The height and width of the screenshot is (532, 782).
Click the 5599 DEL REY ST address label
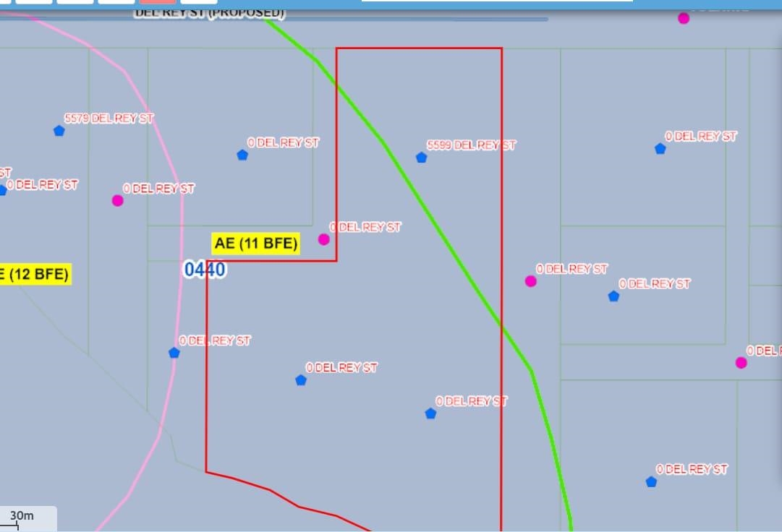coord(471,145)
